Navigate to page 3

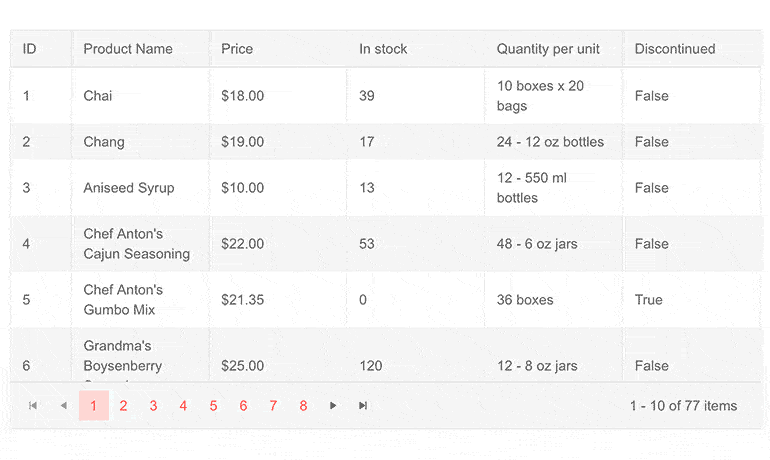[153, 406]
